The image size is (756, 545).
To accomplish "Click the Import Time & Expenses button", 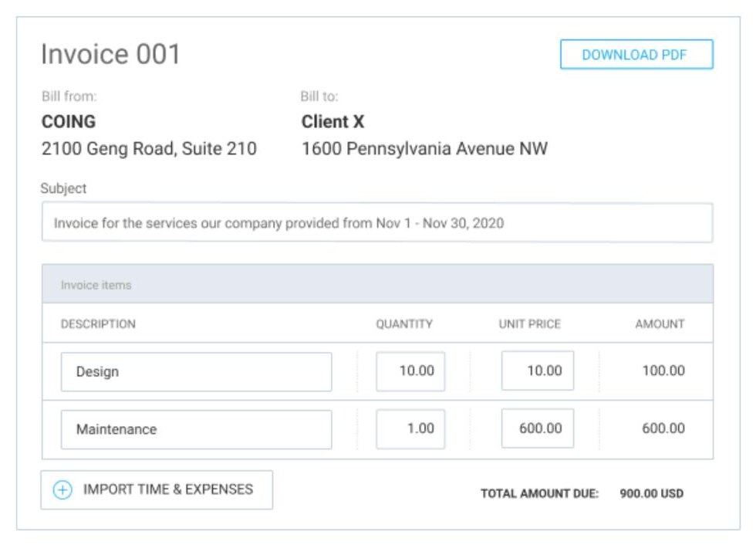I will pos(157,489).
